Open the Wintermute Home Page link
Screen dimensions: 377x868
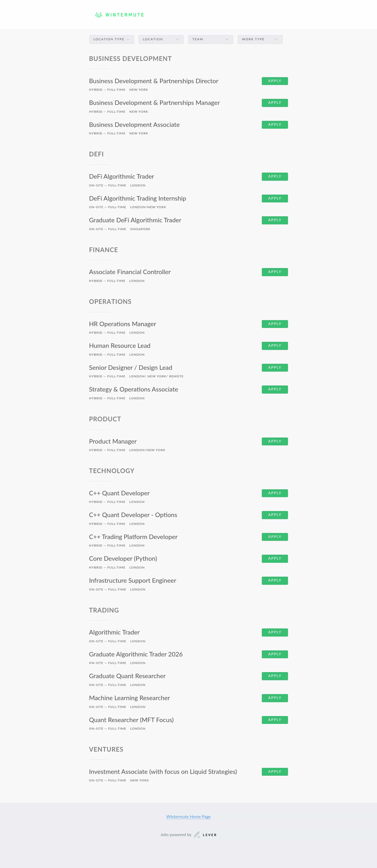coord(188,816)
